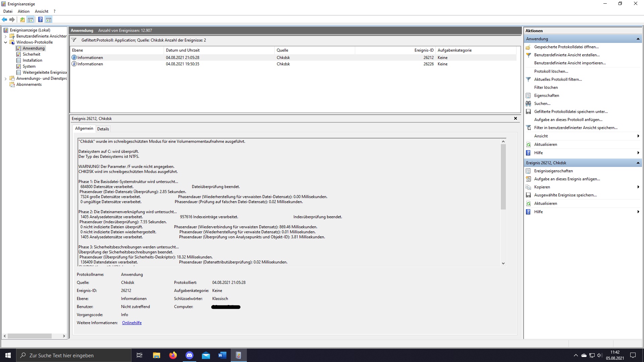Switch to the Details tab
The image size is (644, 362).
103,129
